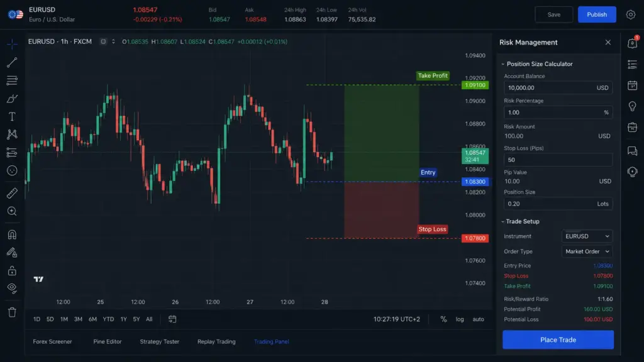Select the ruler measure tool
This screenshot has width=644, height=362.
pos(12,192)
